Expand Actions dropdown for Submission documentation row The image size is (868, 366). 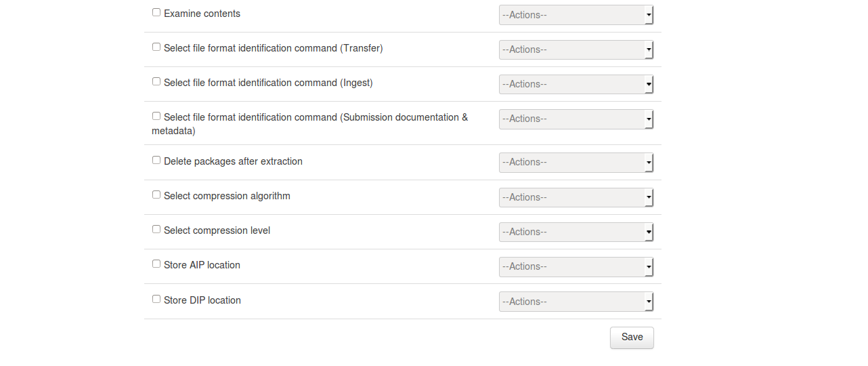[576, 119]
